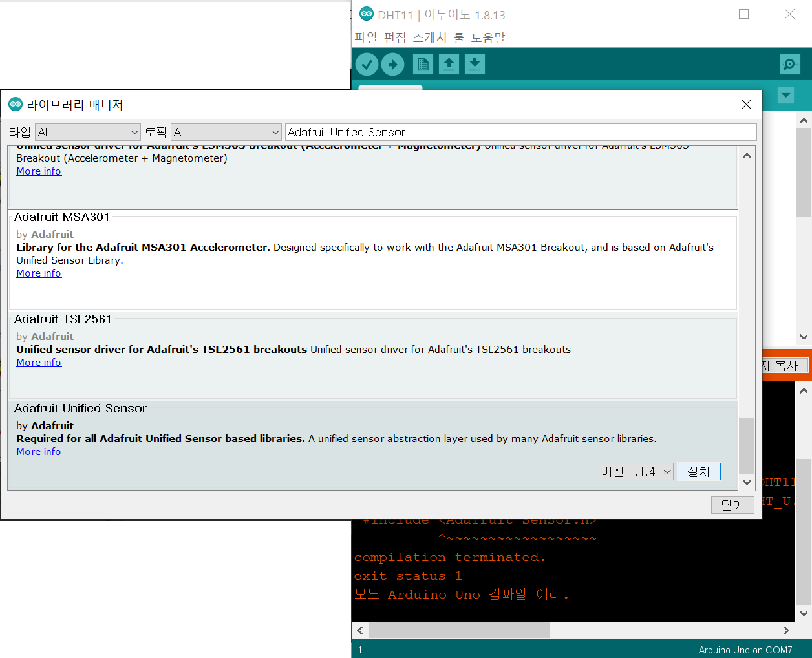Open More info link for LSM303 Breakout
The width and height of the screenshot is (812, 658).
point(39,171)
